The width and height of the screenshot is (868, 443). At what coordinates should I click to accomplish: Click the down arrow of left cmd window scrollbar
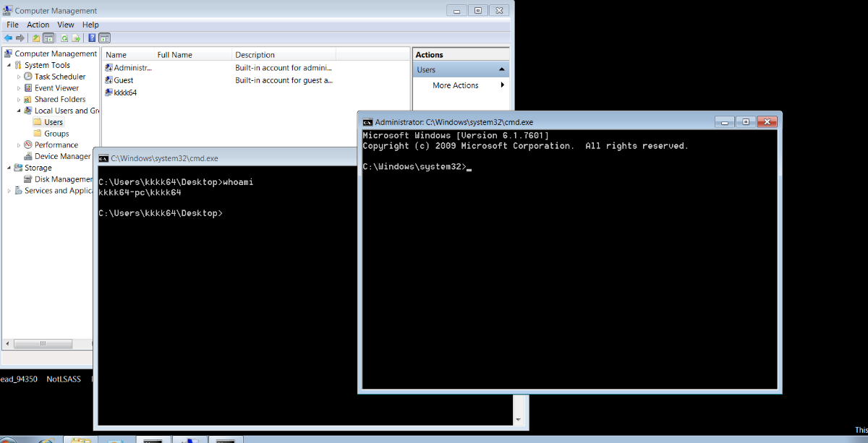tap(518, 419)
